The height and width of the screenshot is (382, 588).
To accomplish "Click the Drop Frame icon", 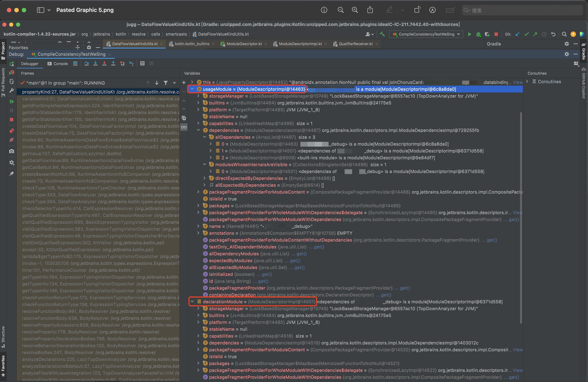I will tap(122, 64).
